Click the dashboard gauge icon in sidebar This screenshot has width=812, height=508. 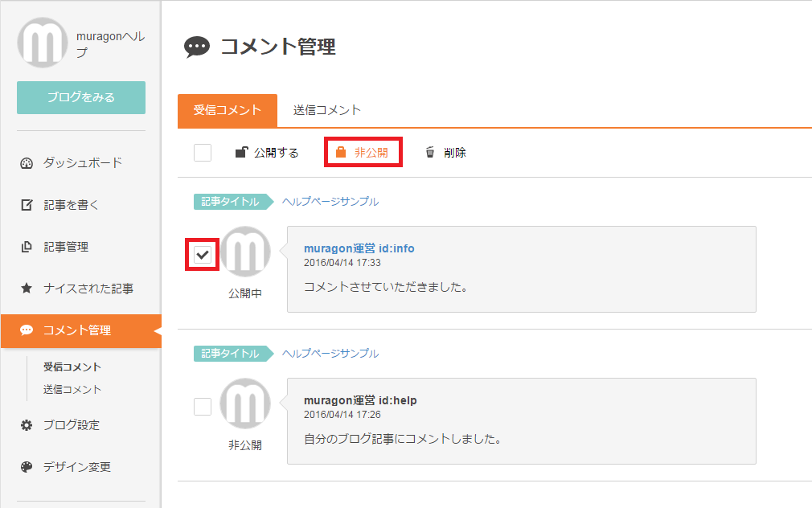tap(27, 163)
